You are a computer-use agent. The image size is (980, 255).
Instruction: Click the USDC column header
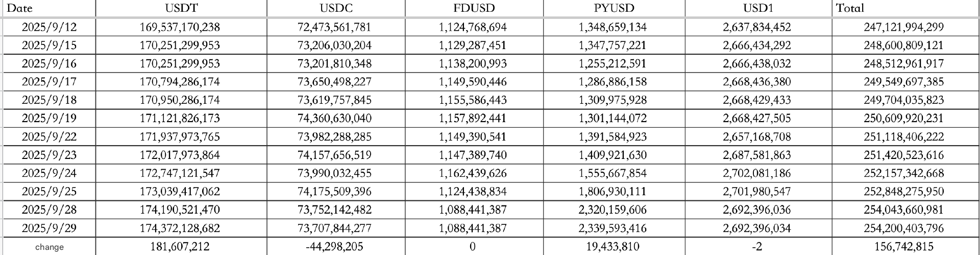pyautogui.click(x=336, y=8)
